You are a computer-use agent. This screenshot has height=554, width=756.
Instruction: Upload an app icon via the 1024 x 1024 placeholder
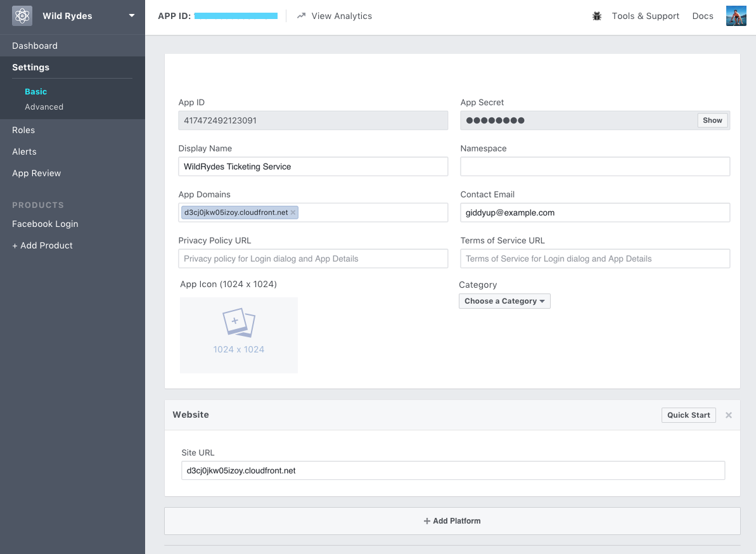239,335
